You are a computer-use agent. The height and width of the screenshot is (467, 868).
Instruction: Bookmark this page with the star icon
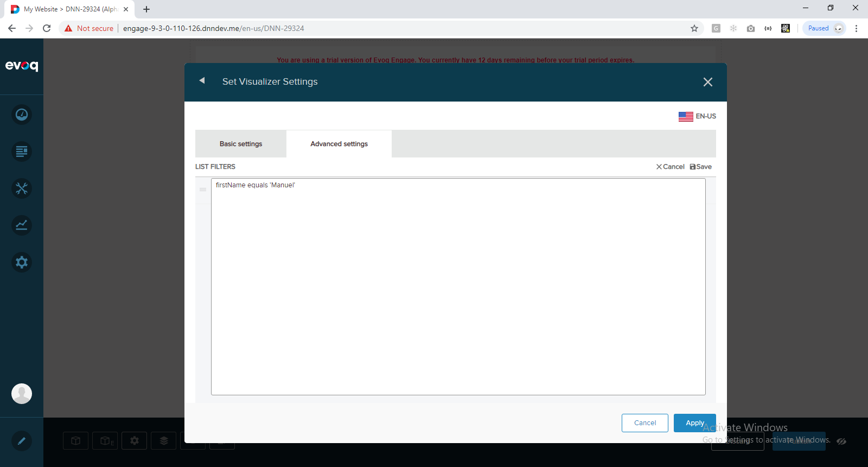(694, 28)
